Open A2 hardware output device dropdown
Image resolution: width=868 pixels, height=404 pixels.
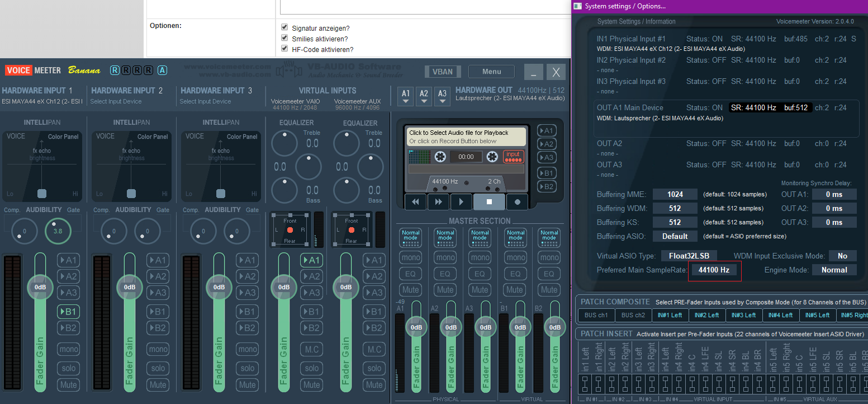point(424,96)
